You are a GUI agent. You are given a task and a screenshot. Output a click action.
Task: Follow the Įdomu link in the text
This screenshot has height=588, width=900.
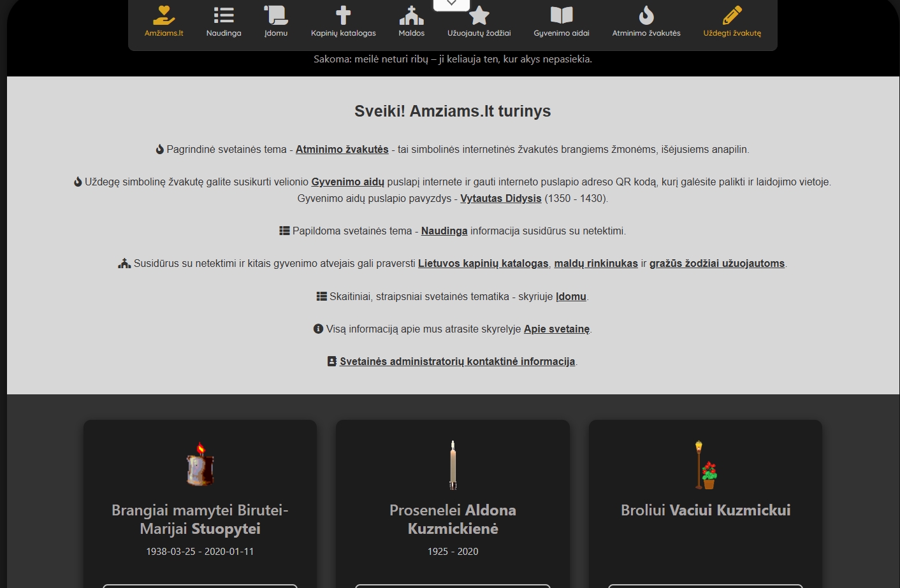[571, 296]
